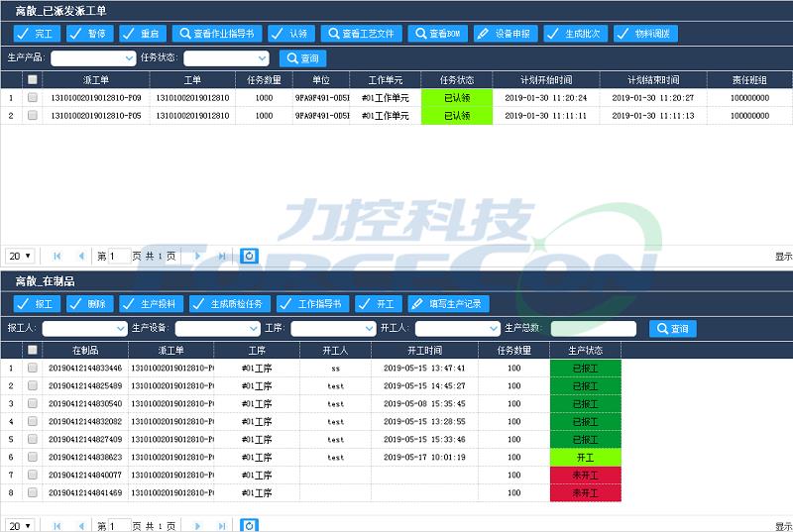Screen dimensions: 793x532
Task: Click the 查看BOM toolbar button
Action: pyautogui.click(x=437, y=34)
